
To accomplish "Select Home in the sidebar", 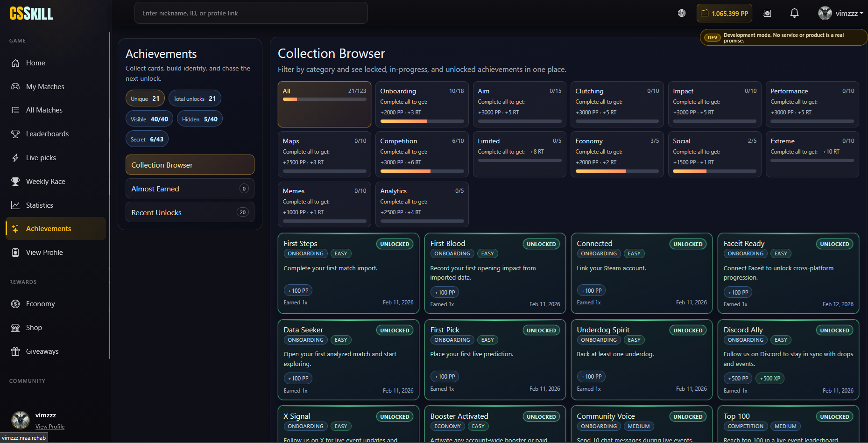I will click(x=35, y=63).
